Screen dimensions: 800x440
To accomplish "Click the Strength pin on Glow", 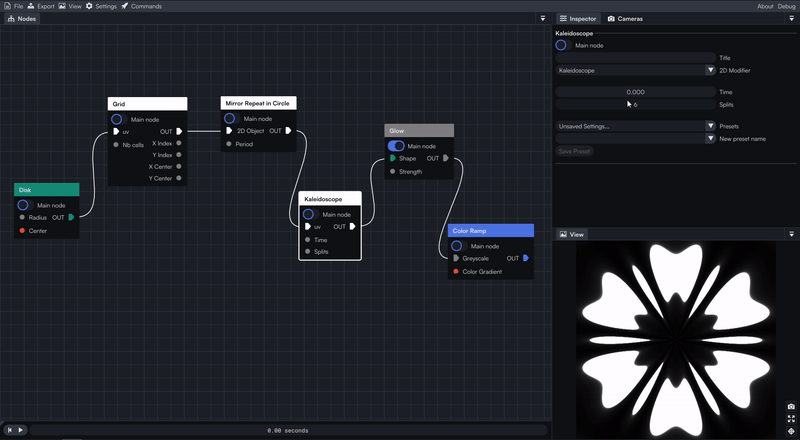I will tap(392, 172).
